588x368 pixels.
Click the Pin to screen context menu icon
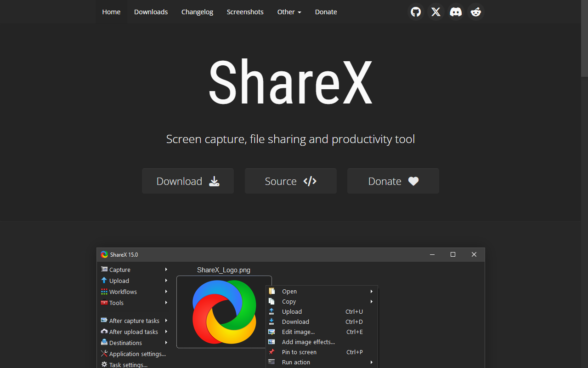pyautogui.click(x=272, y=352)
